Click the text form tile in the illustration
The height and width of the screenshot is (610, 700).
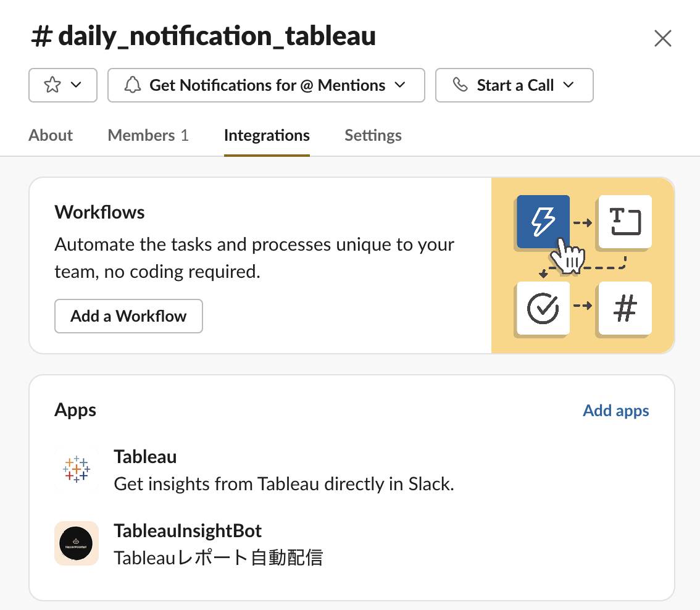(625, 222)
